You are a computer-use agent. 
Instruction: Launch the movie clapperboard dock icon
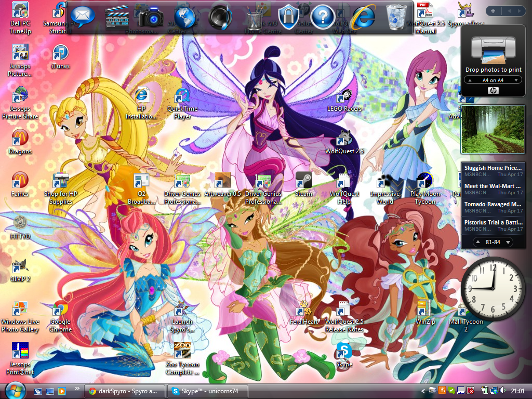117,17
